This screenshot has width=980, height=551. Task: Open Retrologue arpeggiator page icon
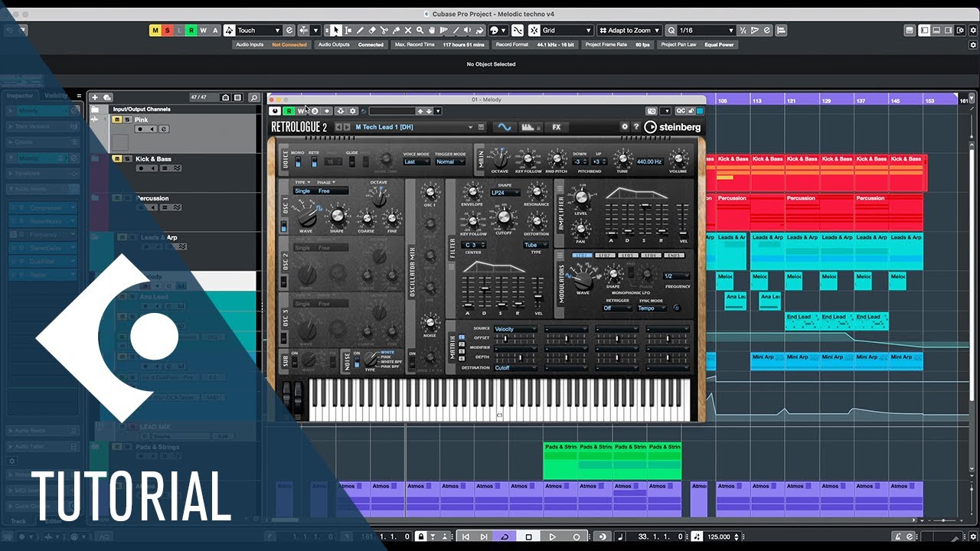point(531,127)
